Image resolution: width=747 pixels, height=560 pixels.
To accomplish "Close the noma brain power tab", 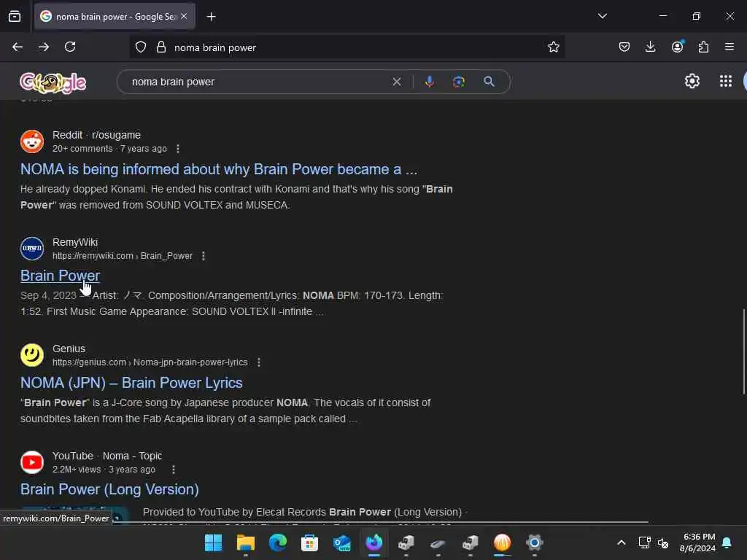I will pyautogui.click(x=184, y=16).
